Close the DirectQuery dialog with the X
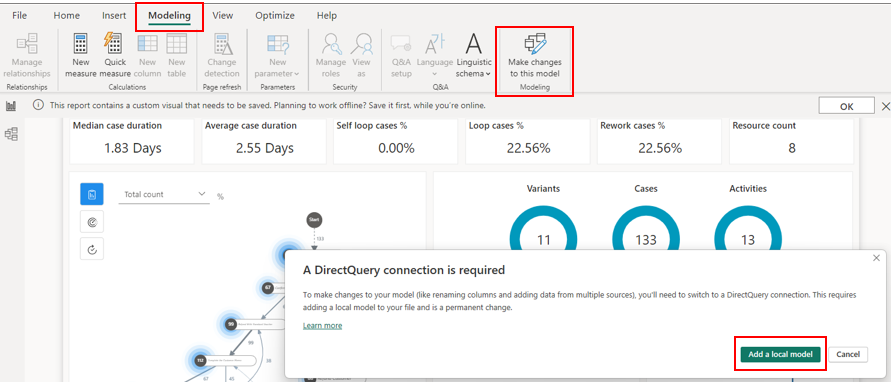Image resolution: width=891 pixels, height=382 pixels. click(876, 258)
